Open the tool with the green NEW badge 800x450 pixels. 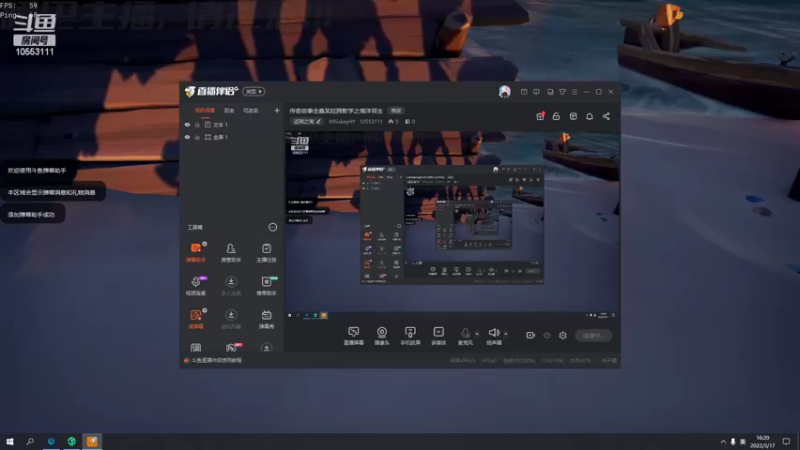click(266, 286)
